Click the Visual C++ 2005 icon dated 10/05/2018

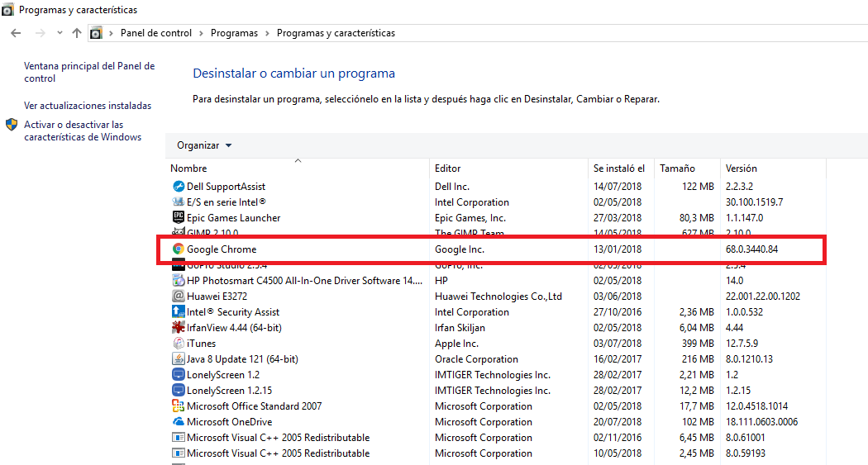tap(178, 453)
